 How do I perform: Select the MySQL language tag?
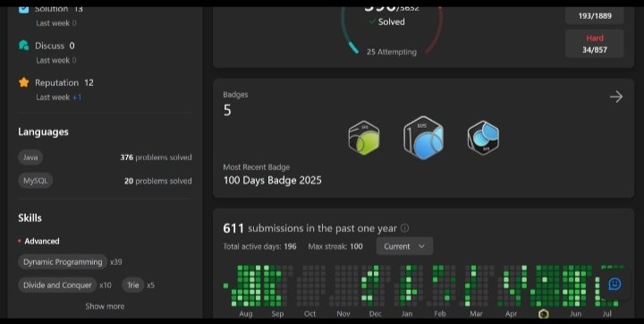click(x=35, y=181)
